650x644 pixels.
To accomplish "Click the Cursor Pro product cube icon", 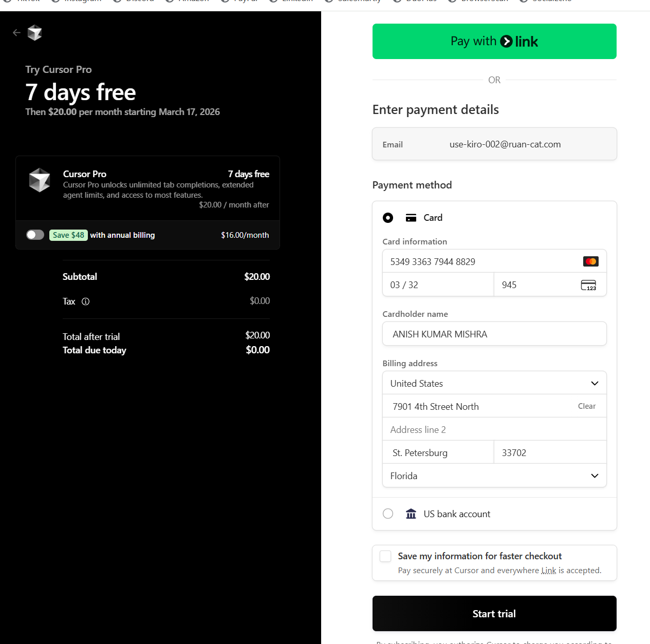I will [40, 180].
